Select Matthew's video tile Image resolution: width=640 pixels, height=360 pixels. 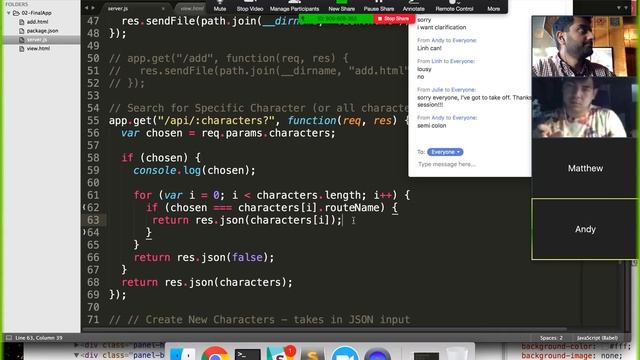(585, 168)
